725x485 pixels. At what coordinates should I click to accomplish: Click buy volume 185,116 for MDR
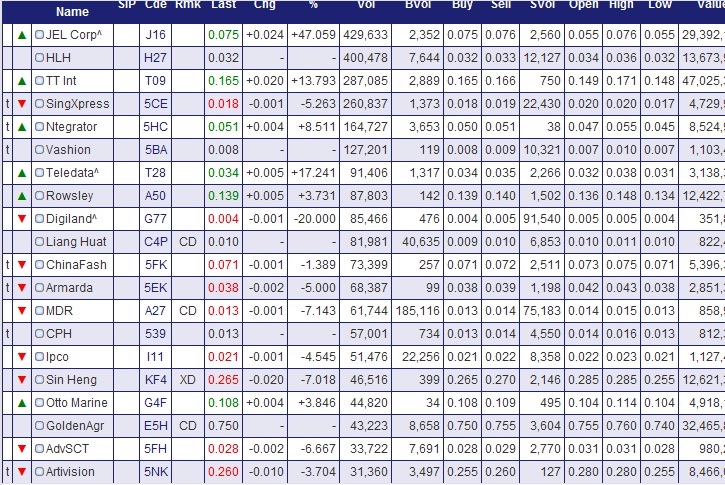418,311
